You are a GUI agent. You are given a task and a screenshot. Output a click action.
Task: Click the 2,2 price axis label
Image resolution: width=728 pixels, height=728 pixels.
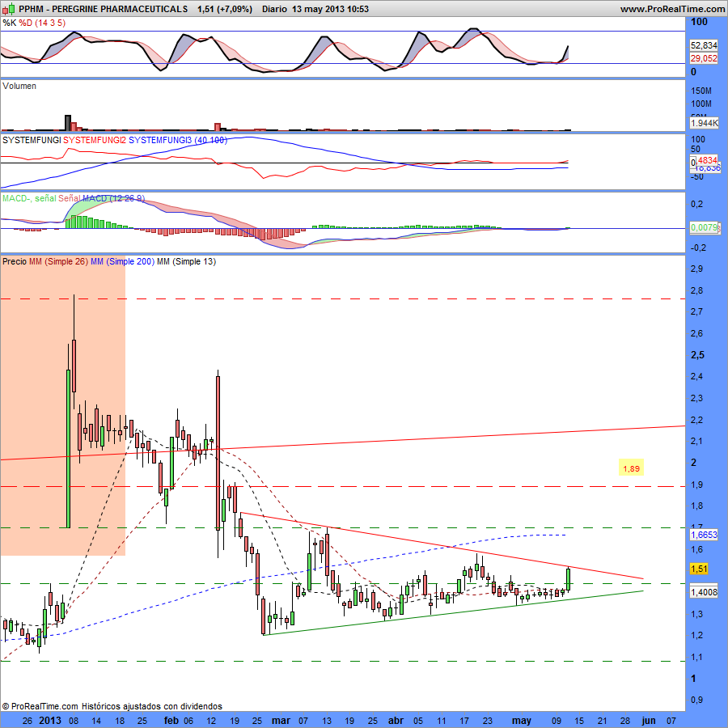(x=697, y=420)
